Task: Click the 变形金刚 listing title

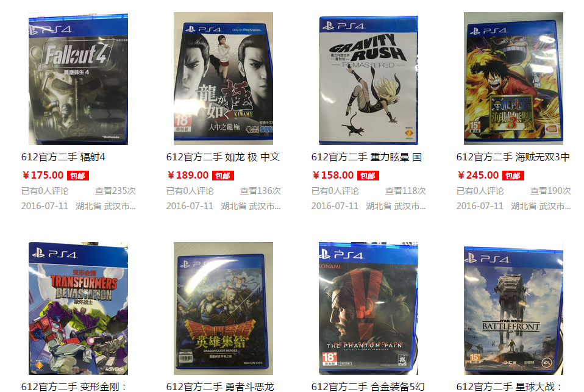Action: [x=74, y=387]
